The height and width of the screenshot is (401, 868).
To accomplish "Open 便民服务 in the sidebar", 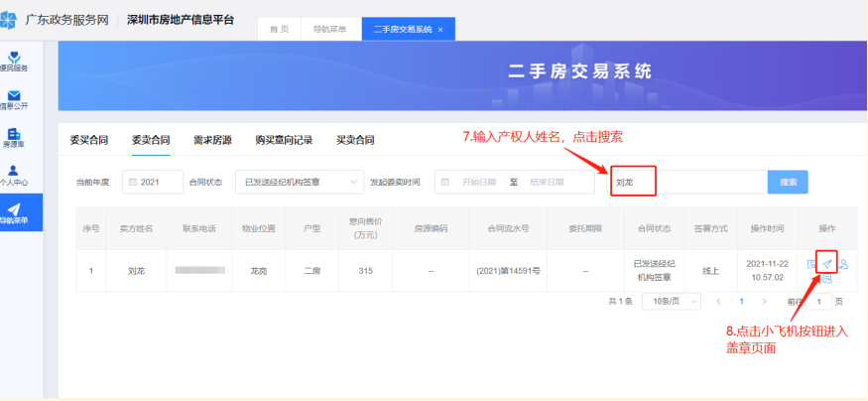I will pos(15,62).
